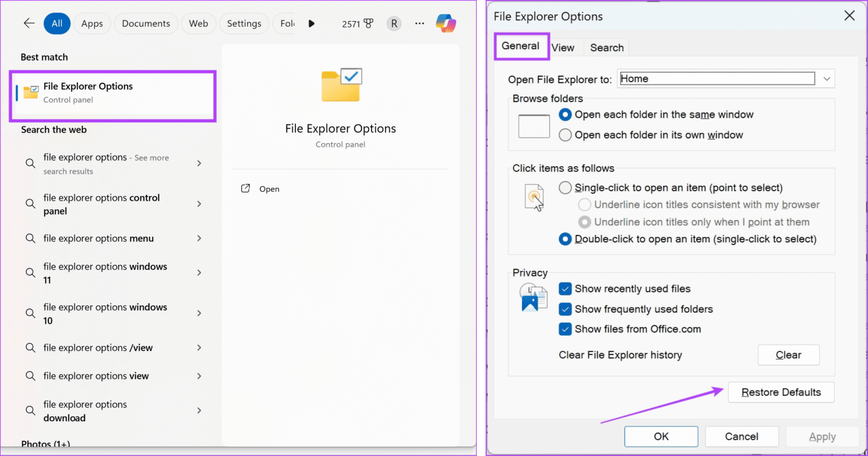868x456 pixels.
Task: Switch to the General tab
Action: 521,46
